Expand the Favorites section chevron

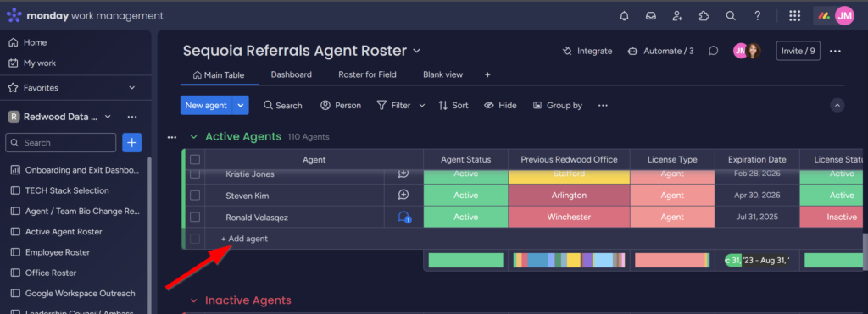click(x=131, y=88)
